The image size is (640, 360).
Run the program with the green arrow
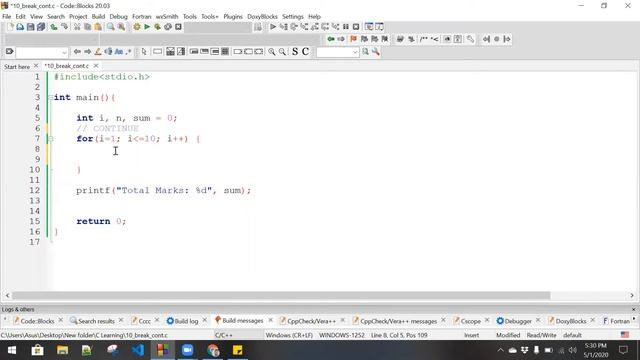pos(147,27)
